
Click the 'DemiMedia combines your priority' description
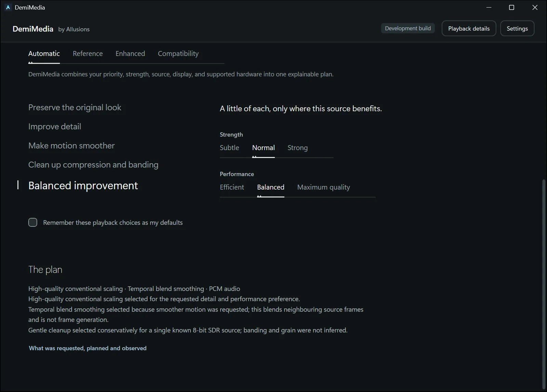181,74
